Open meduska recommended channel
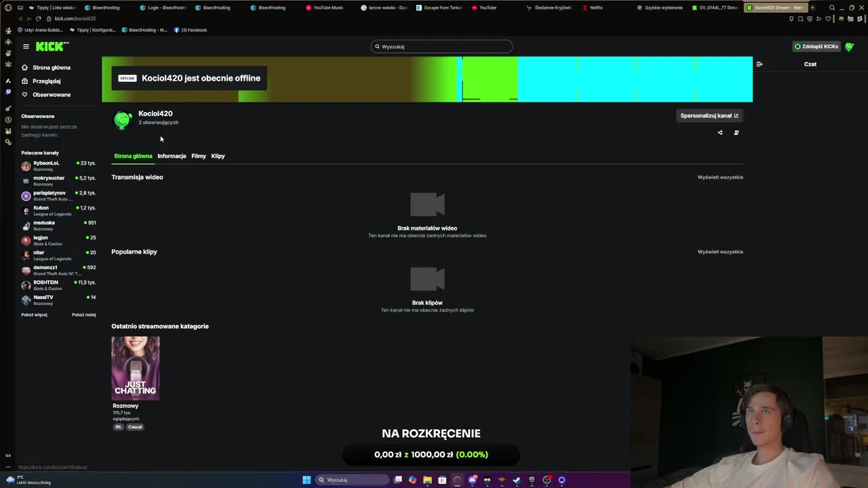Screen dimensions: 868x488 point(58,226)
